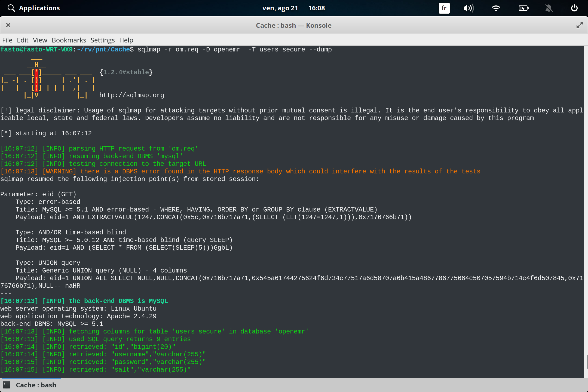The image size is (588, 392).
Task: Open the File menu
Action: 7,40
